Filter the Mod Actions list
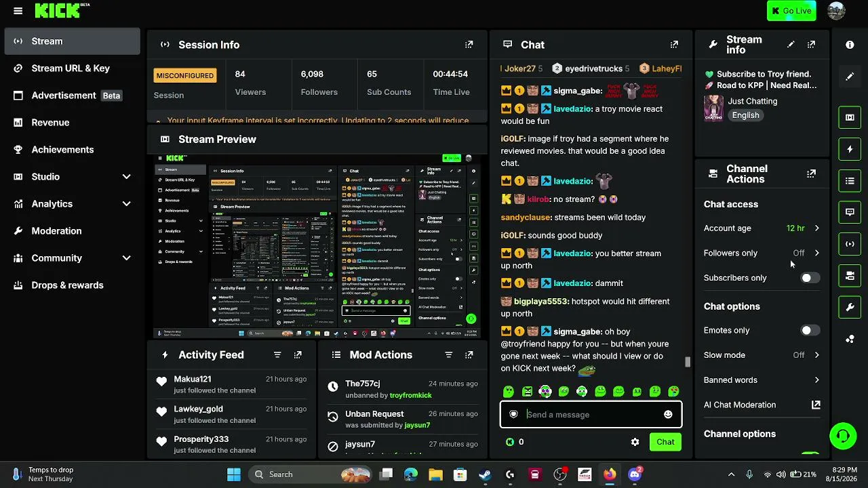The width and height of the screenshot is (868, 488). coord(448,354)
